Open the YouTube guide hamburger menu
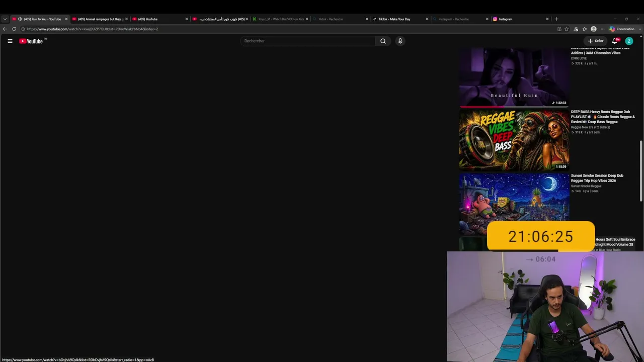This screenshot has width=644, height=362. [x=10, y=41]
